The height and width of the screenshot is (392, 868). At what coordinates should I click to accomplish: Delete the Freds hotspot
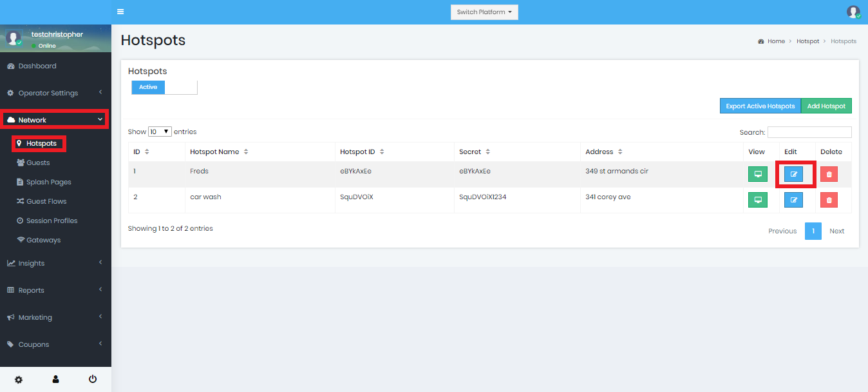829,174
